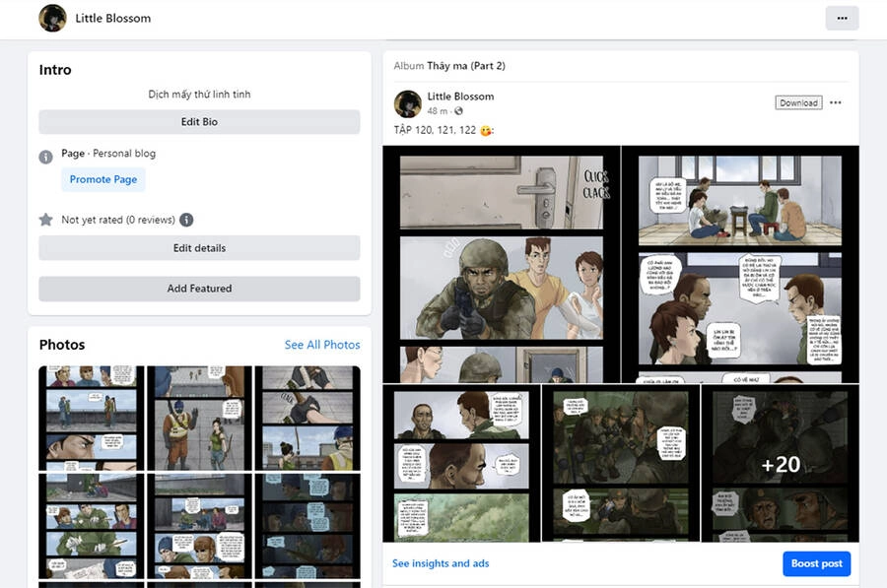Open the first thumbnail in Photos panel
The width and height of the screenshot is (887, 588).
91,418
